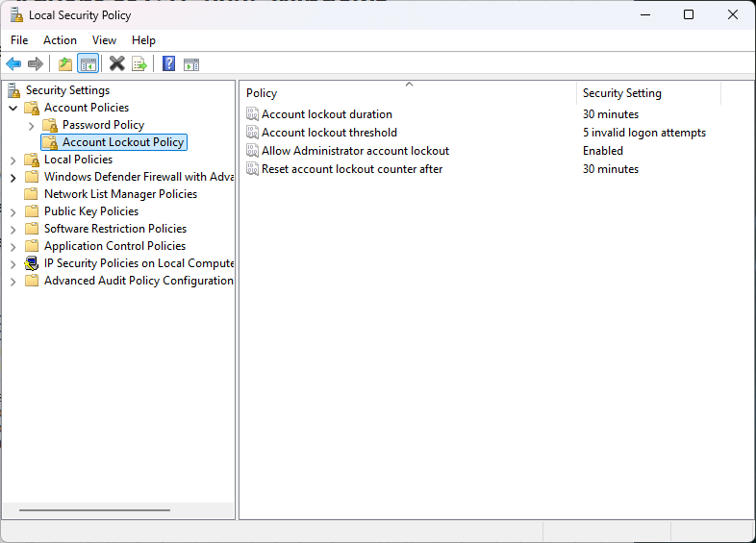
Task: Toggle the Show/Hide Console Tree icon
Action: [x=88, y=64]
